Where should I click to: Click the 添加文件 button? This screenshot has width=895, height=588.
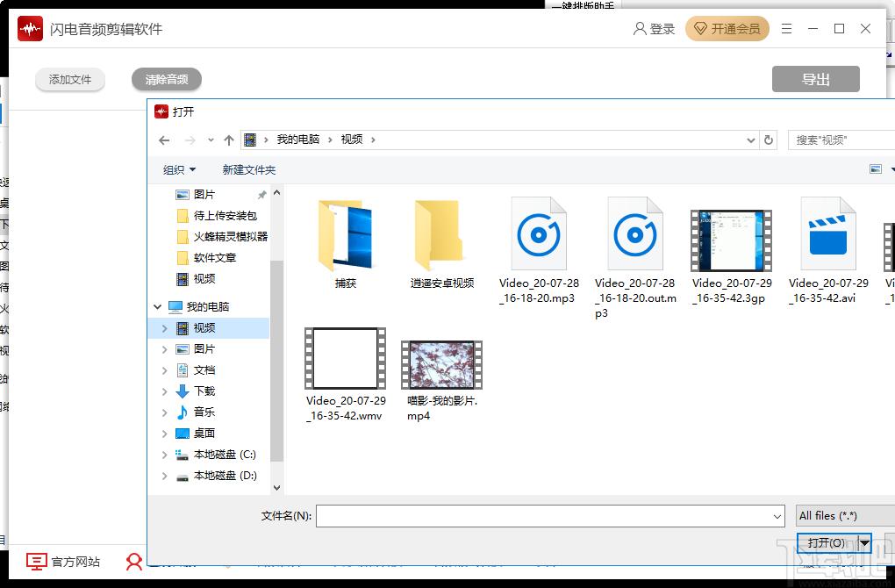pos(70,79)
